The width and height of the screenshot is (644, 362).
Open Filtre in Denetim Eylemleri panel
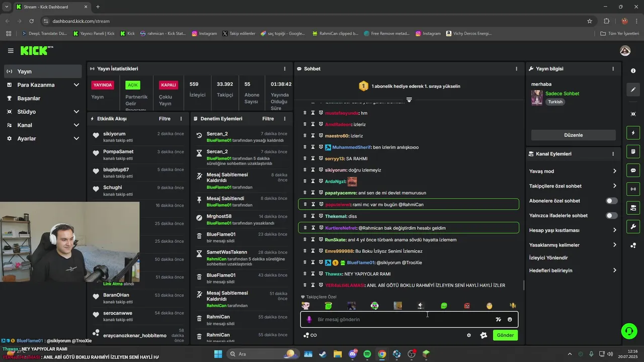point(268,119)
